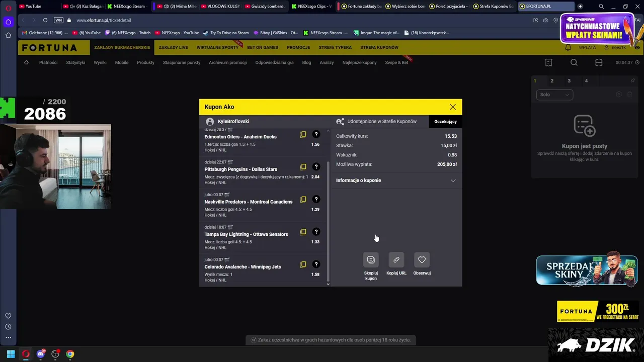Image resolution: width=644 pixels, height=362 pixels.
Task: Open coupon settings gear icon
Action: (619, 95)
